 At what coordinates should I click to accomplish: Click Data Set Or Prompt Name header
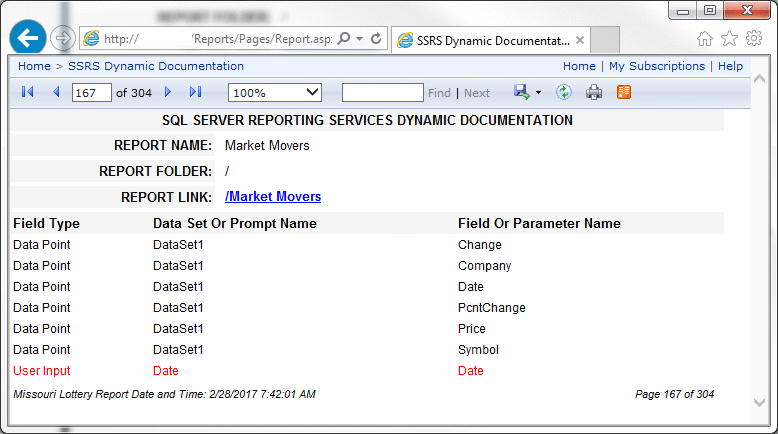[235, 224]
